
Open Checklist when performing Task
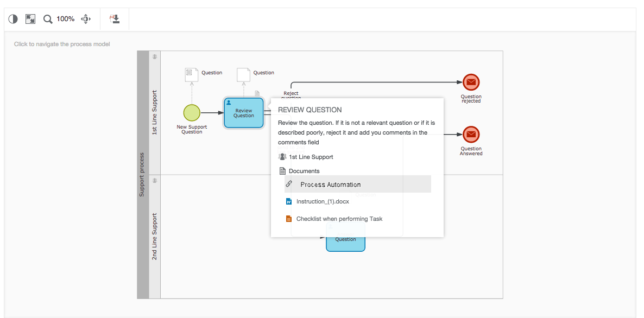[x=339, y=219]
